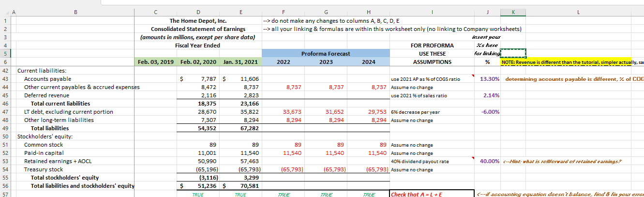Click the 40.00% dividend payout cell
Image resolution: width=644 pixels, height=197 pixels.
[x=490, y=161]
